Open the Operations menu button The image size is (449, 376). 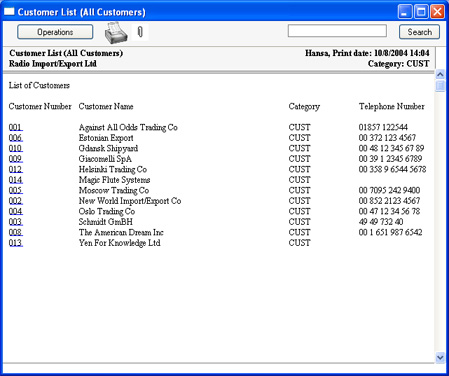55,32
